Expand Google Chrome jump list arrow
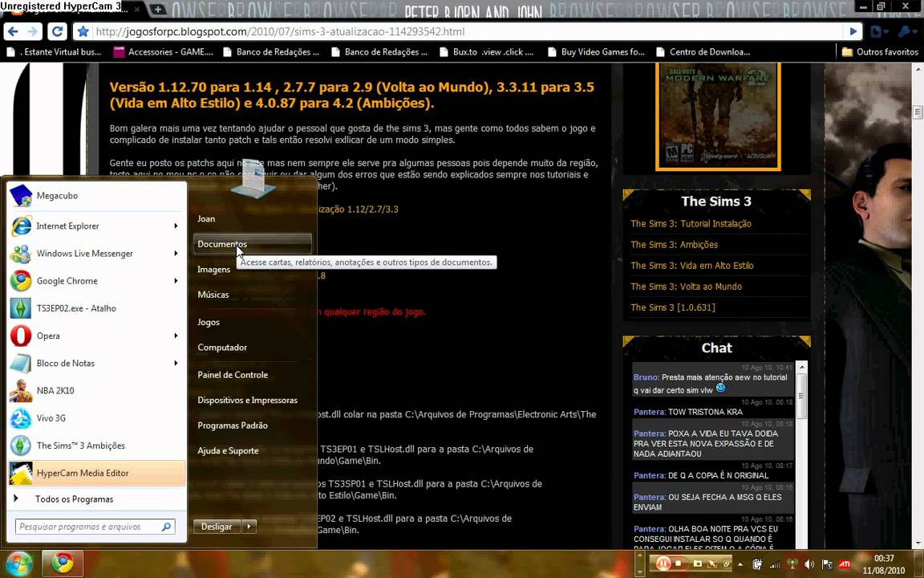Viewport: 924px width, 578px height. [176, 281]
